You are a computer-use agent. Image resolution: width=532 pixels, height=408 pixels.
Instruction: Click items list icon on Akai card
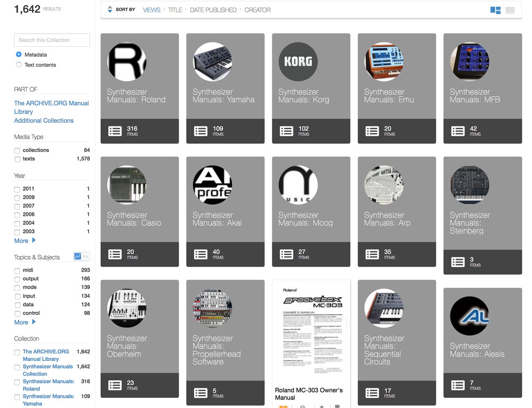point(200,254)
